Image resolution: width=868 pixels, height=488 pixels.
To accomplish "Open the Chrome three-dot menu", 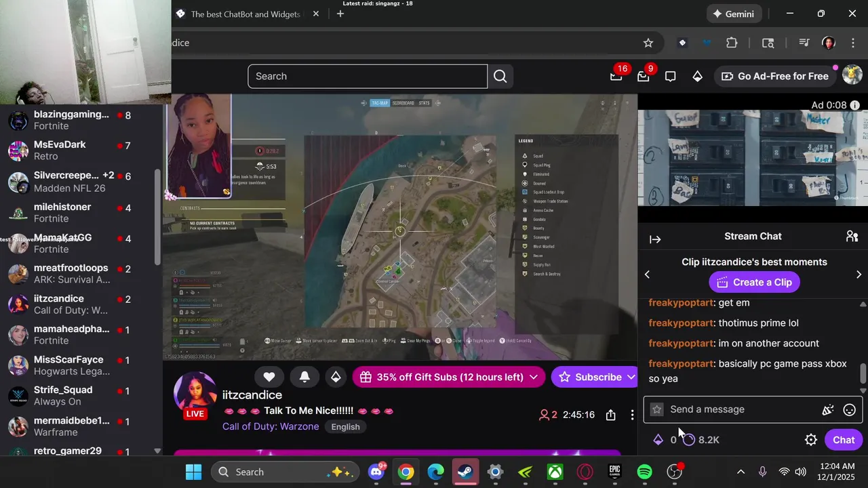I will [853, 43].
